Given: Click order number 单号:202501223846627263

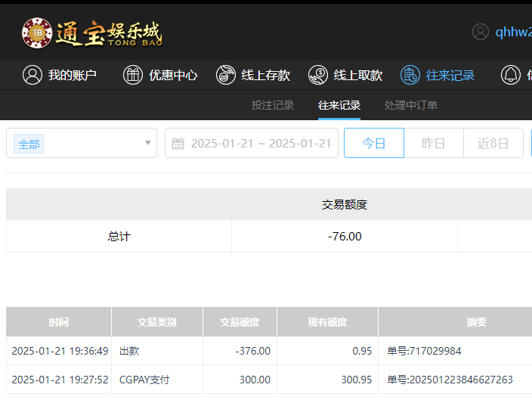Looking at the screenshot, I should pos(450,380).
